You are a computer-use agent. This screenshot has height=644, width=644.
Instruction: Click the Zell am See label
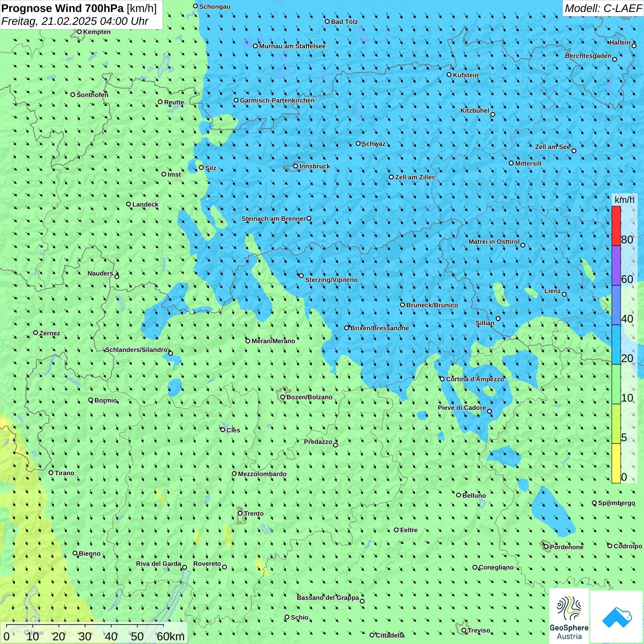coord(552,147)
